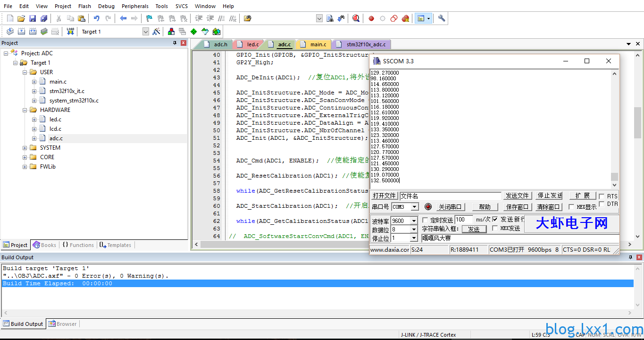Expand main.c dependencies in tree
This screenshot has height=340, width=644.
coord(34,82)
